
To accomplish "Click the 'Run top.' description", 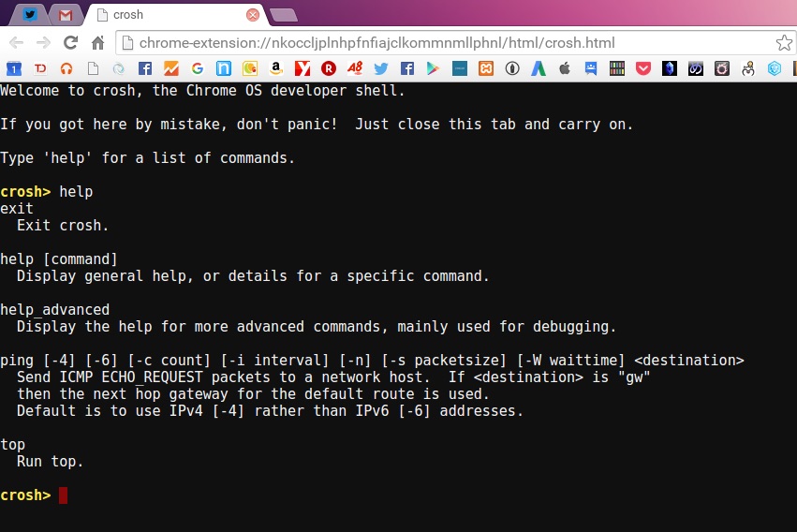I will coord(50,462).
